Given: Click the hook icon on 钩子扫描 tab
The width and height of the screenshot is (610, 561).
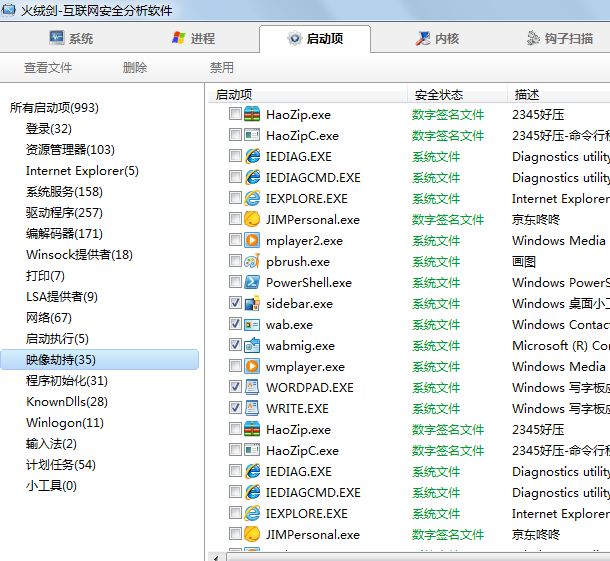Looking at the screenshot, I should pos(533,38).
